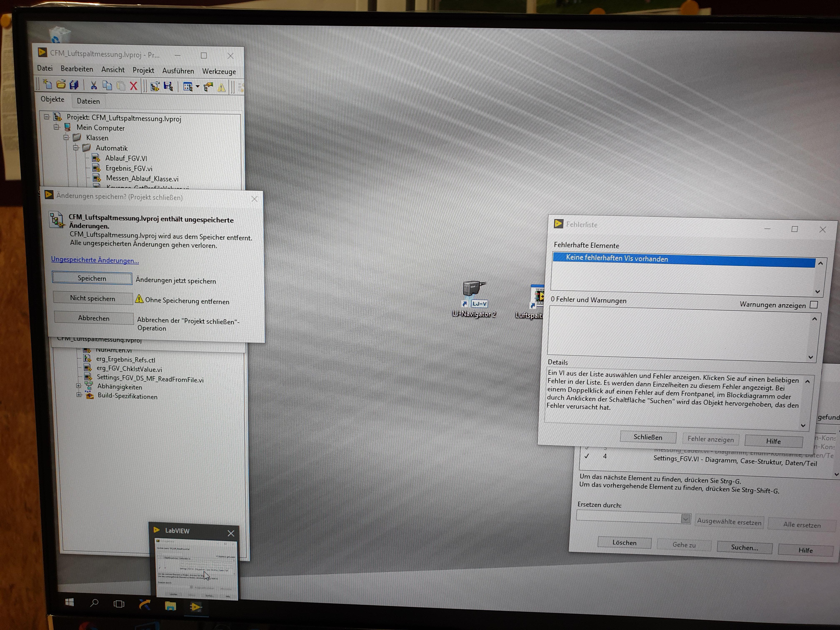This screenshot has height=630, width=840.
Task: Open the Werkzeuge menu
Action: tap(219, 71)
